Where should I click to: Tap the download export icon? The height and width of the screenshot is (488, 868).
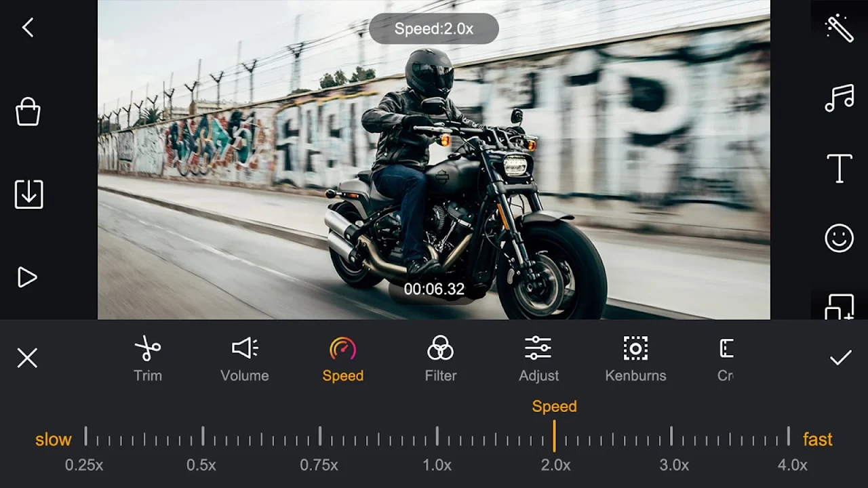pyautogui.click(x=28, y=195)
